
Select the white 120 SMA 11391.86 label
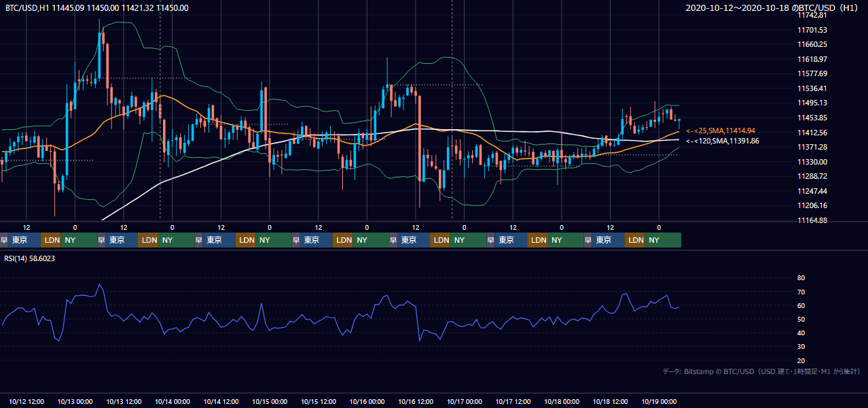pyautogui.click(x=723, y=141)
